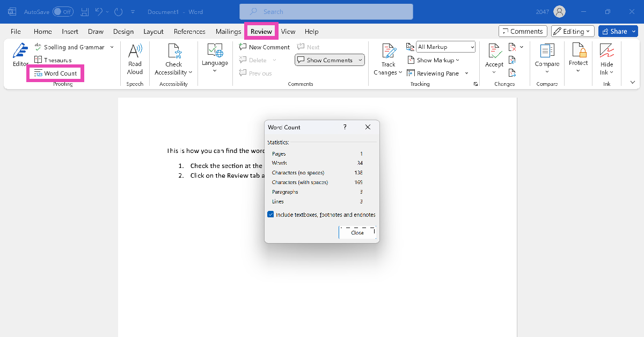This screenshot has height=337, width=644.
Task: Select the Track Changes icon
Action: 388,52
